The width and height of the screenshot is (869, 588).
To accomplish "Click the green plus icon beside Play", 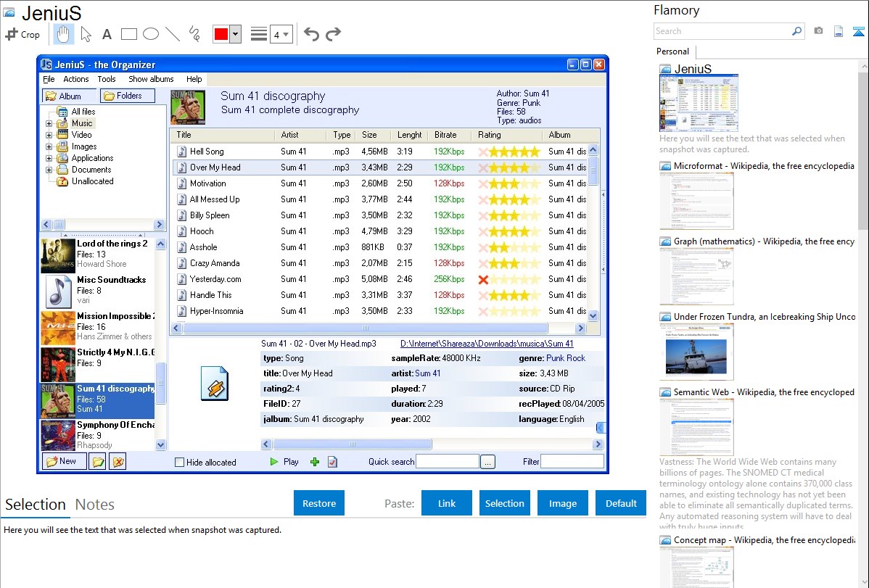I will click(315, 462).
